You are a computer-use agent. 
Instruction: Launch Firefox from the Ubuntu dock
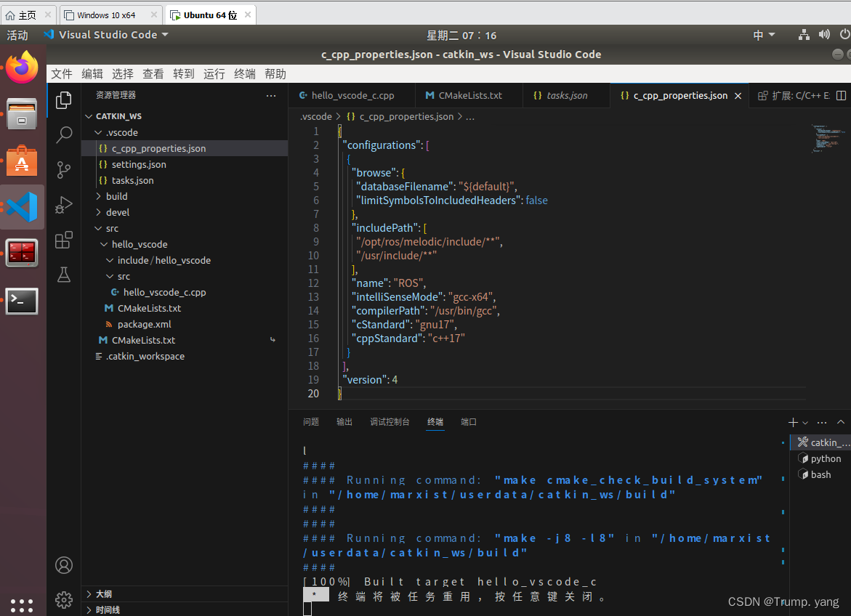pos(22,68)
